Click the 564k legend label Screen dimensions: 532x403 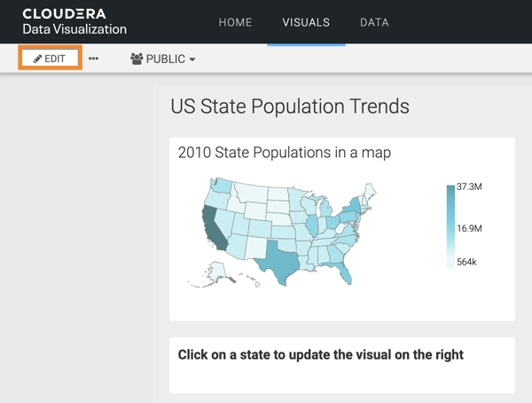pos(469,264)
